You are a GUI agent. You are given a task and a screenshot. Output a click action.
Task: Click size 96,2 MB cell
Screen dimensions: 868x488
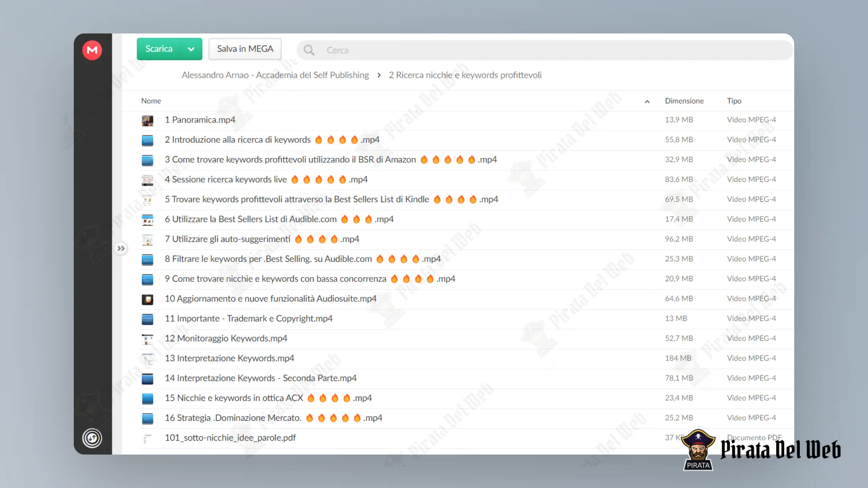click(x=679, y=239)
